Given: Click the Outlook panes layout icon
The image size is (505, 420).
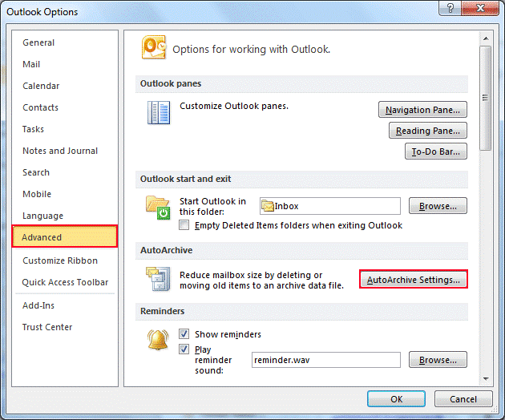Looking at the screenshot, I should point(159,112).
